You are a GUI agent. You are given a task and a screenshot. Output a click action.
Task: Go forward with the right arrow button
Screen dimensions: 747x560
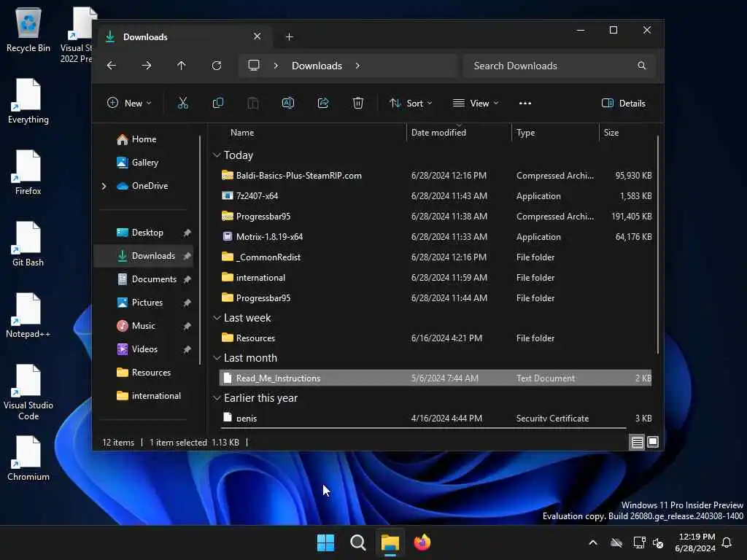[146, 66]
